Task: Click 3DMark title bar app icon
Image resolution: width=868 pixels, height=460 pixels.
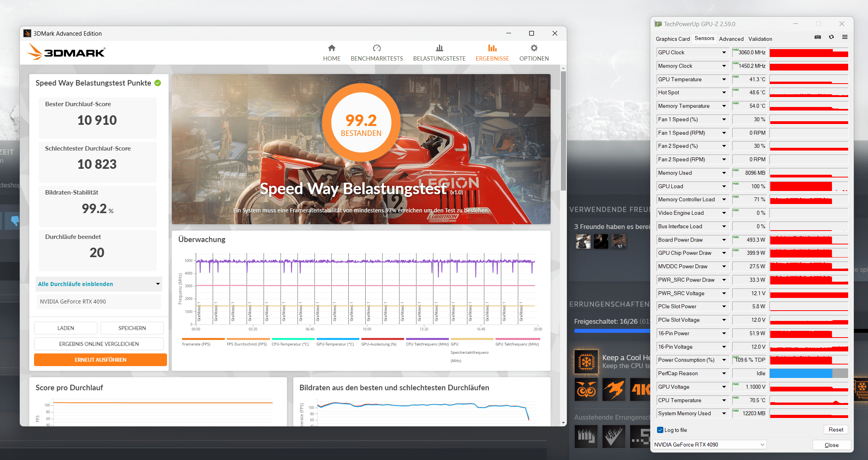Action: point(27,33)
